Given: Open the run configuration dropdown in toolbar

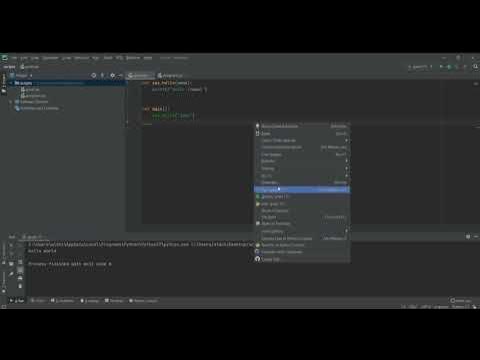Looking at the screenshot, I should coord(420,67).
